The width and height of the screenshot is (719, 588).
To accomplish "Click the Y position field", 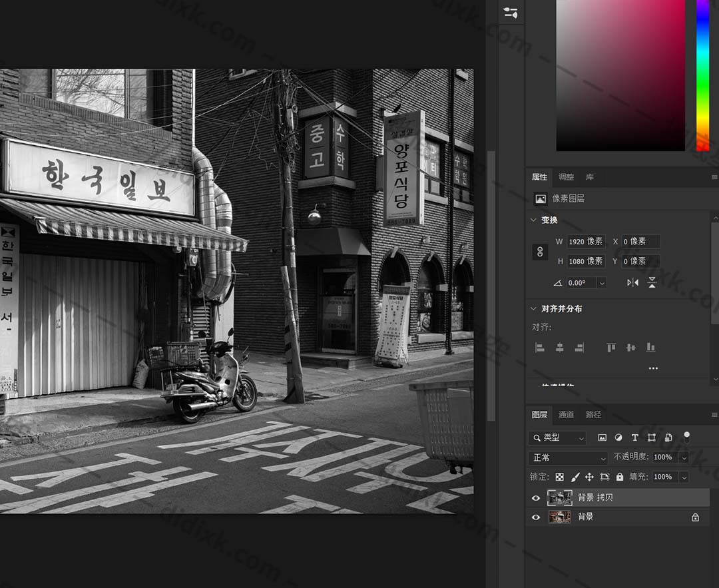I will point(640,261).
